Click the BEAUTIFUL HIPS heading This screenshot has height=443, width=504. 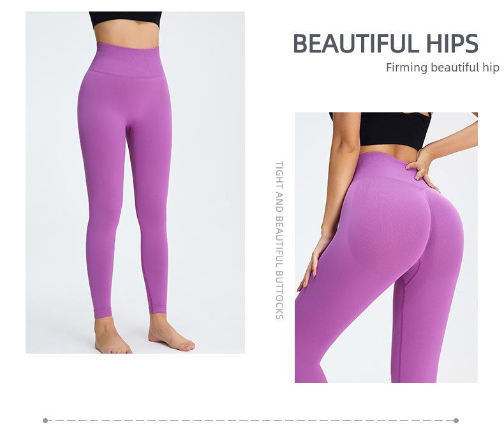click(385, 43)
